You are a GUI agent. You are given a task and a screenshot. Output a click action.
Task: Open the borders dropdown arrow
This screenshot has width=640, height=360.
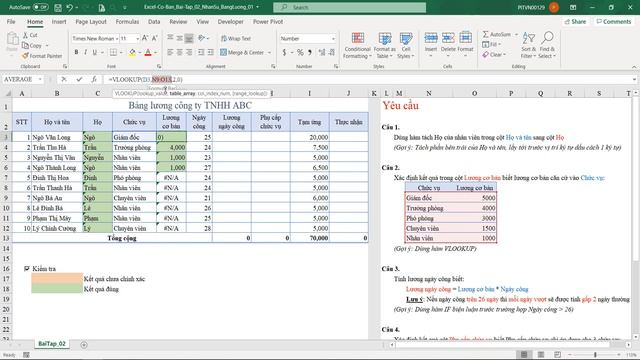click(121, 53)
